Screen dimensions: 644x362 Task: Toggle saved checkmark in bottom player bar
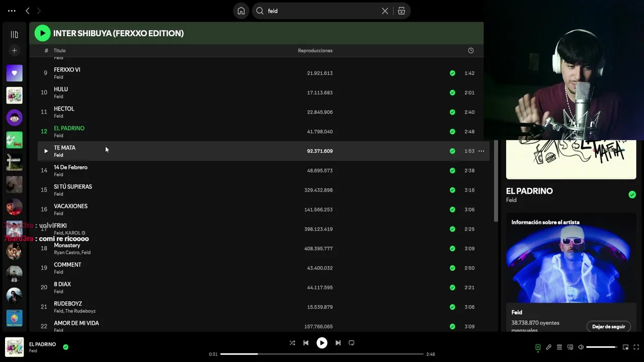(65, 346)
